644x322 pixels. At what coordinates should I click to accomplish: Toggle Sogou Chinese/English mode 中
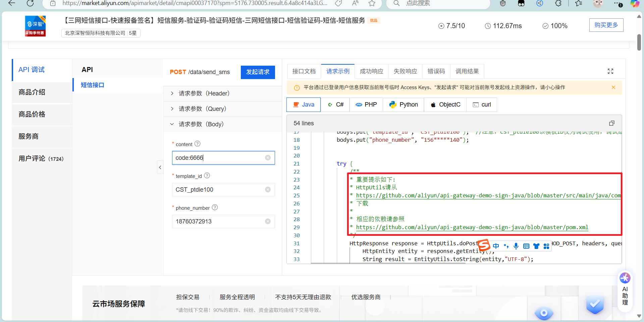pyautogui.click(x=496, y=246)
